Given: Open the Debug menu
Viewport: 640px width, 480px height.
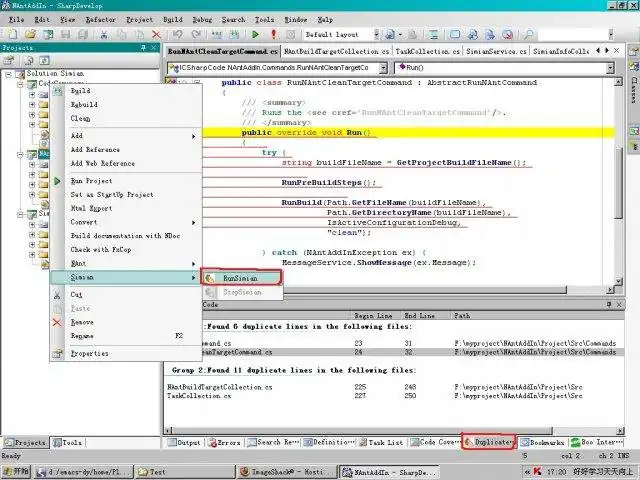Looking at the screenshot, I should 202,20.
